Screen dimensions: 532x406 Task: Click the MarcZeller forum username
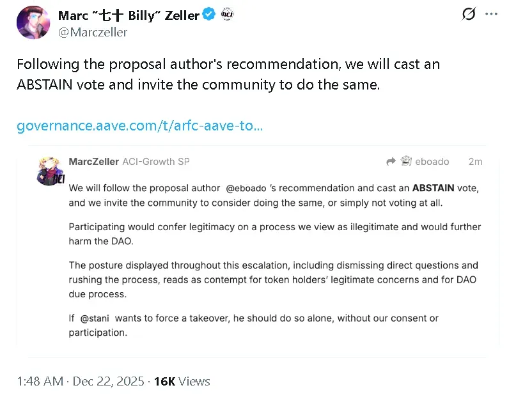click(93, 162)
